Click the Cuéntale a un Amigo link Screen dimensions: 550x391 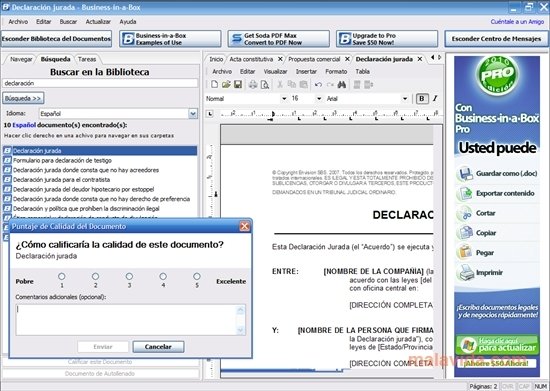pyautogui.click(x=517, y=22)
